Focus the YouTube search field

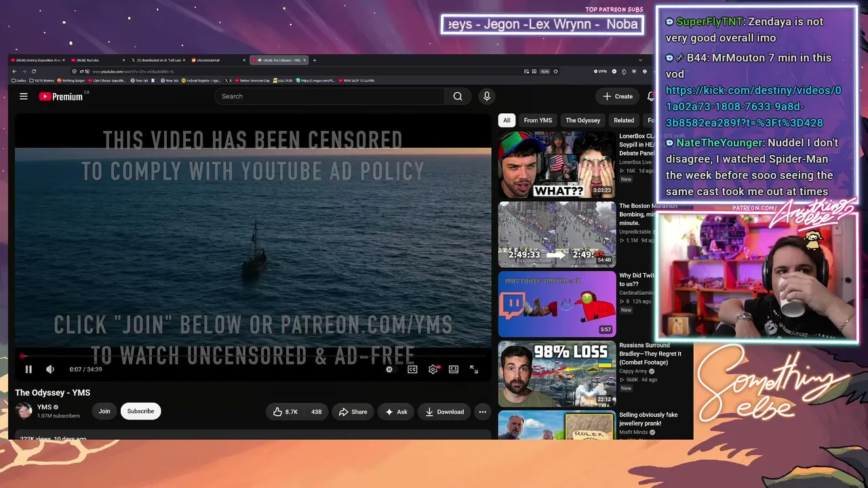[328, 96]
